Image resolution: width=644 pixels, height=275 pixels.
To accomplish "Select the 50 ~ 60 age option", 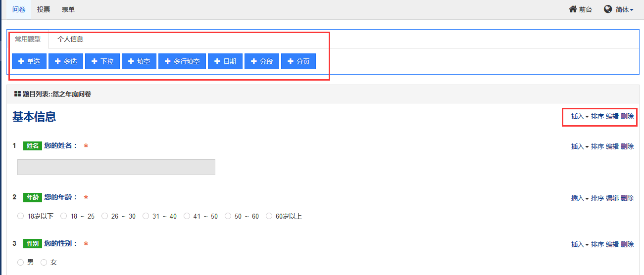I will click(x=228, y=216).
